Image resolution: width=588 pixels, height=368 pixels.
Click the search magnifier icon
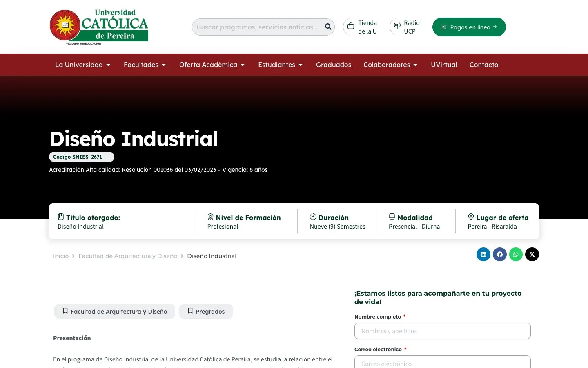(328, 27)
